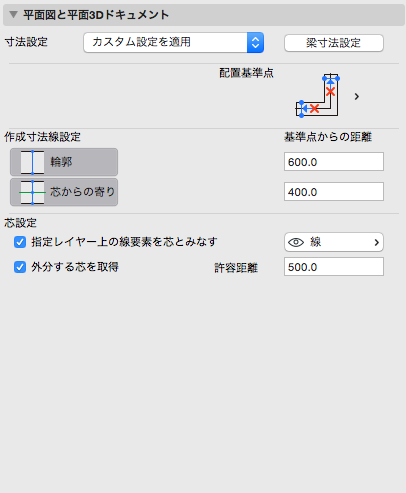This screenshot has height=493, width=406.
Task: Click the 梁寸法設定 button
Action: [334, 43]
